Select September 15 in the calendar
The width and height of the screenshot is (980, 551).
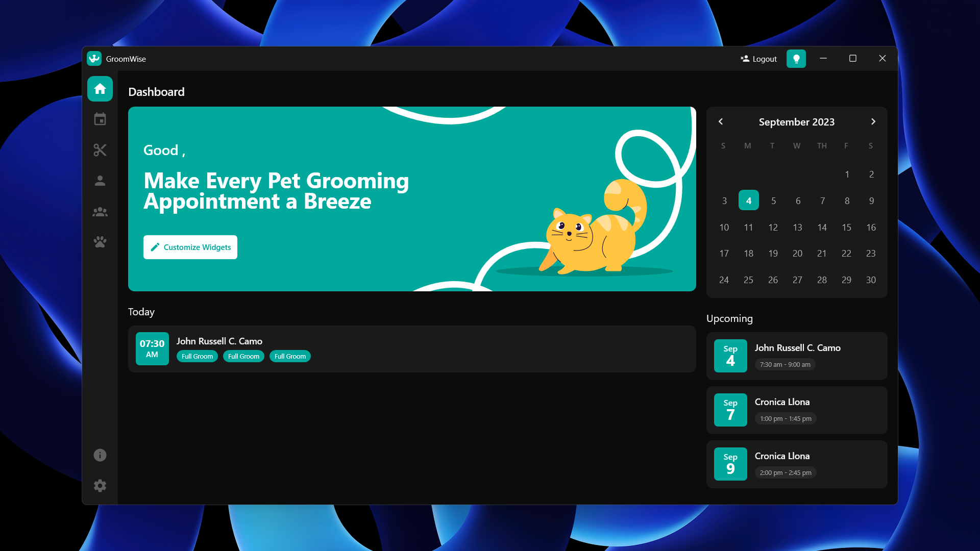846,228
